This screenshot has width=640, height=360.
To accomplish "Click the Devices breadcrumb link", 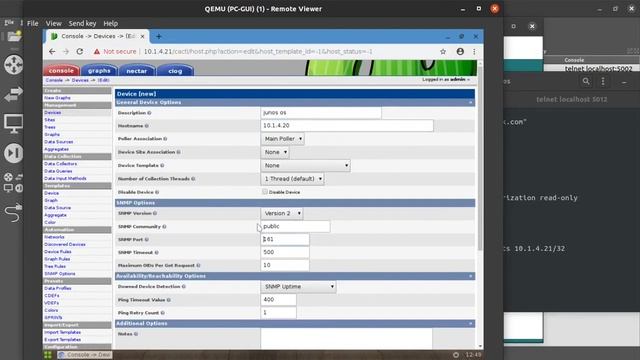I will 80,80.
